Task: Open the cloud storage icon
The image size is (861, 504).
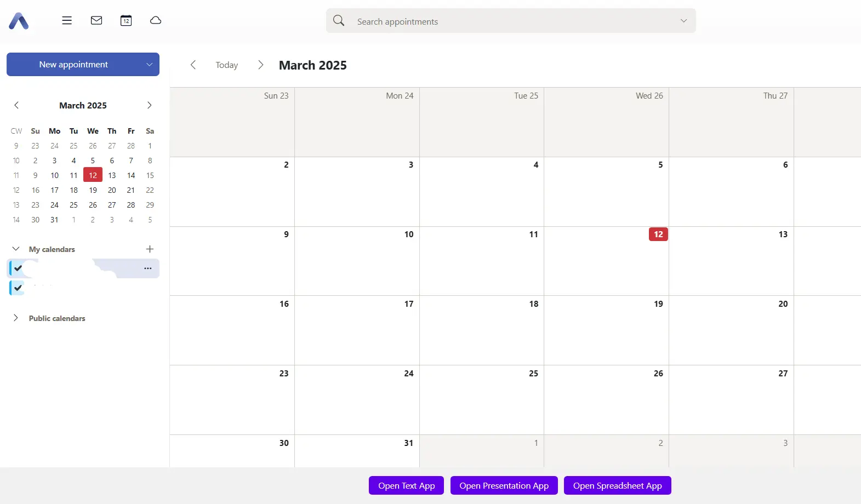Action: pos(156,20)
